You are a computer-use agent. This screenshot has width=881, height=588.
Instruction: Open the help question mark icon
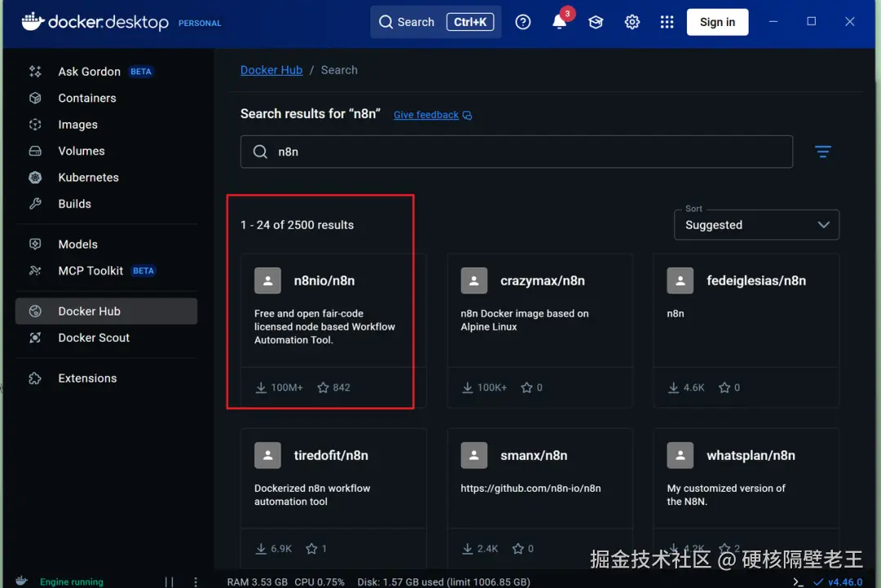pos(523,22)
